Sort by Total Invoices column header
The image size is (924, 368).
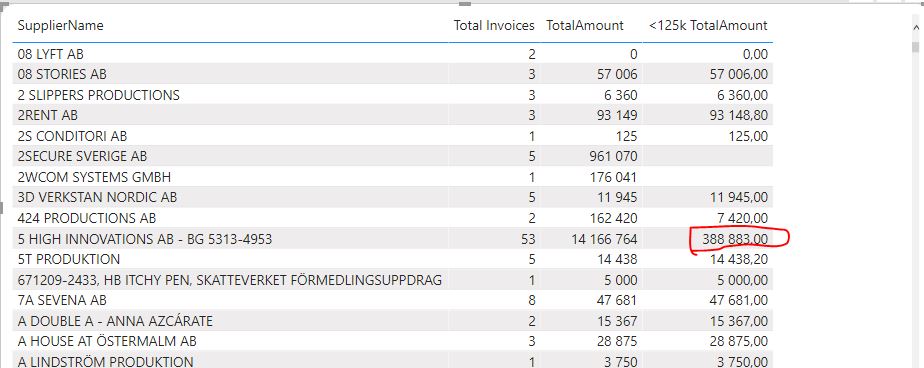pos(494,25)
